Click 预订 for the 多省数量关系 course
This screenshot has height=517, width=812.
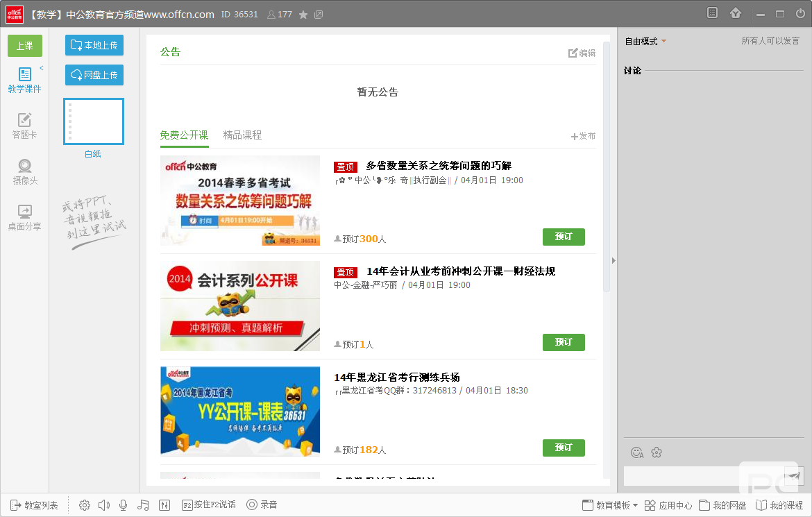(x=564, y=237)
